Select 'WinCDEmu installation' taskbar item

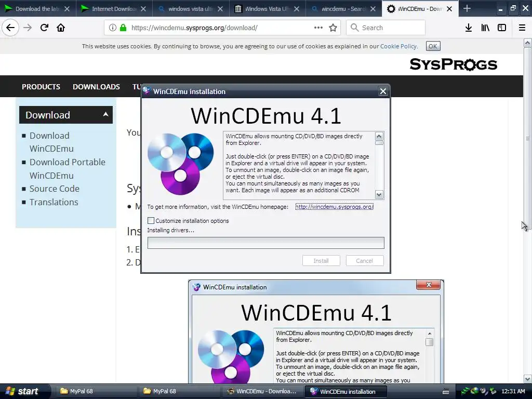coord(345,392)
